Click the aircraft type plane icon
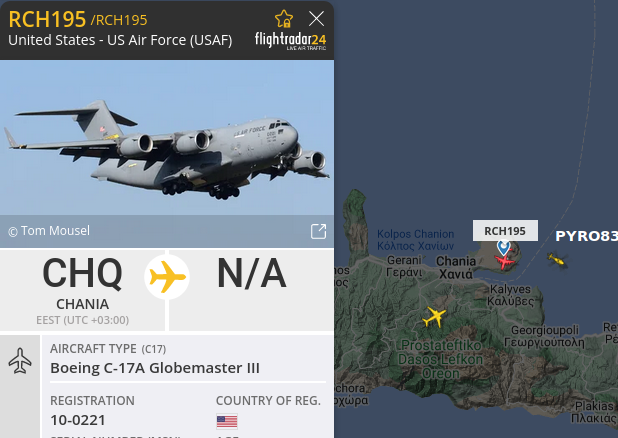 [x=20, y=360]
